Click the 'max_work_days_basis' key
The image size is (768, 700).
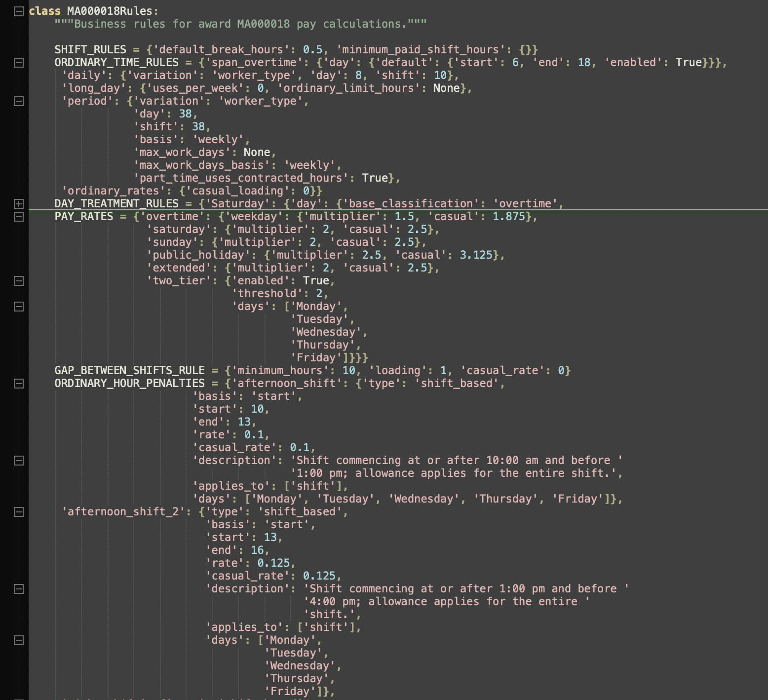(x=202, y=165)
